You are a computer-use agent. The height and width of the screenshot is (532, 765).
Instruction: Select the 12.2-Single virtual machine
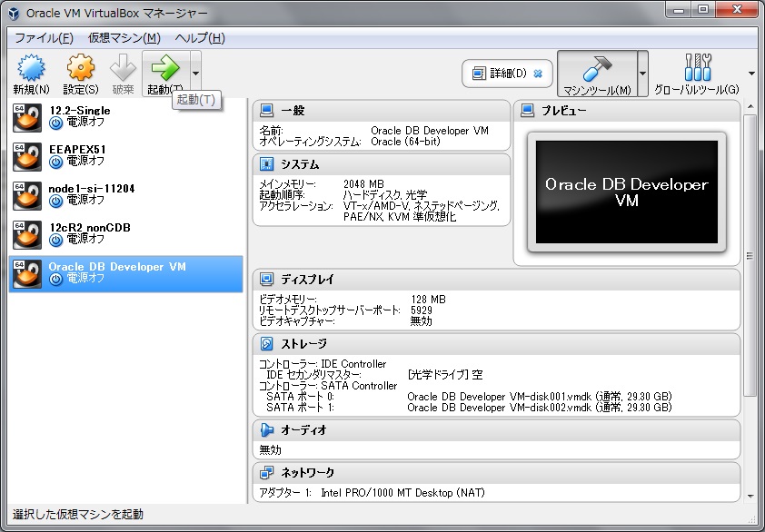click(126, 117)
